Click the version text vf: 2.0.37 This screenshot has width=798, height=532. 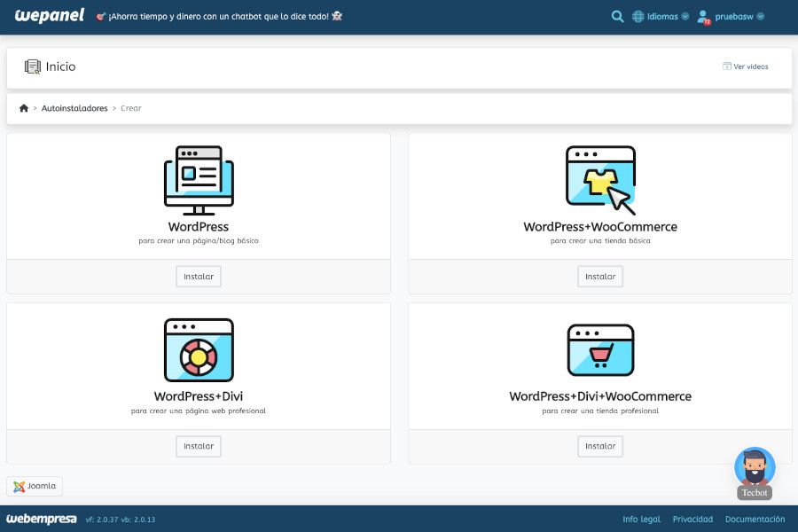(102, 520)
